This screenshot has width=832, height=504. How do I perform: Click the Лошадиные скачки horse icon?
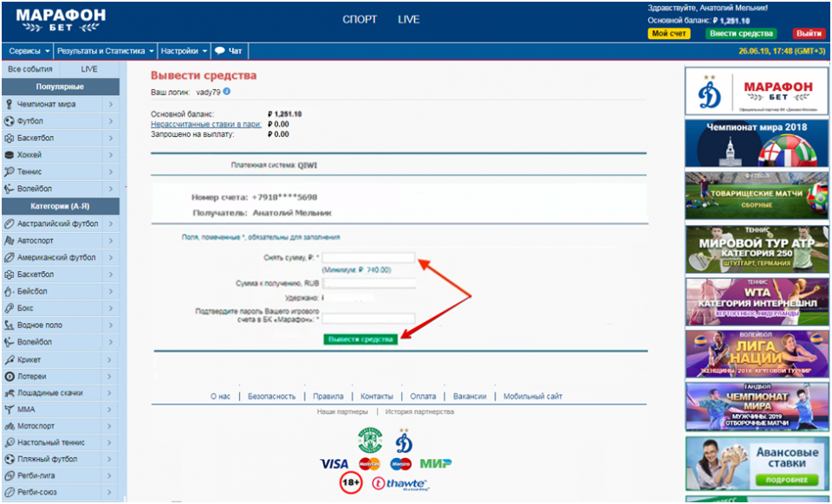[x=9, y=392]
